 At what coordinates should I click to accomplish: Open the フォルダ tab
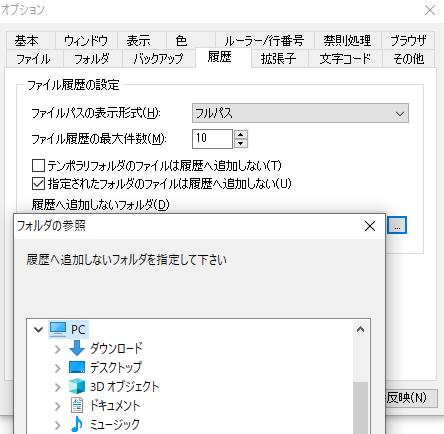93,59
